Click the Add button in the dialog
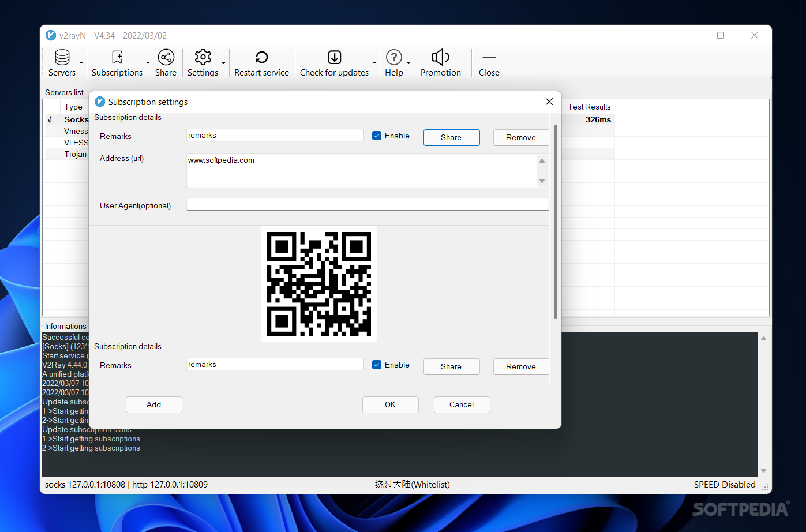This screenshot has width=806, height=532. [153, 404]
